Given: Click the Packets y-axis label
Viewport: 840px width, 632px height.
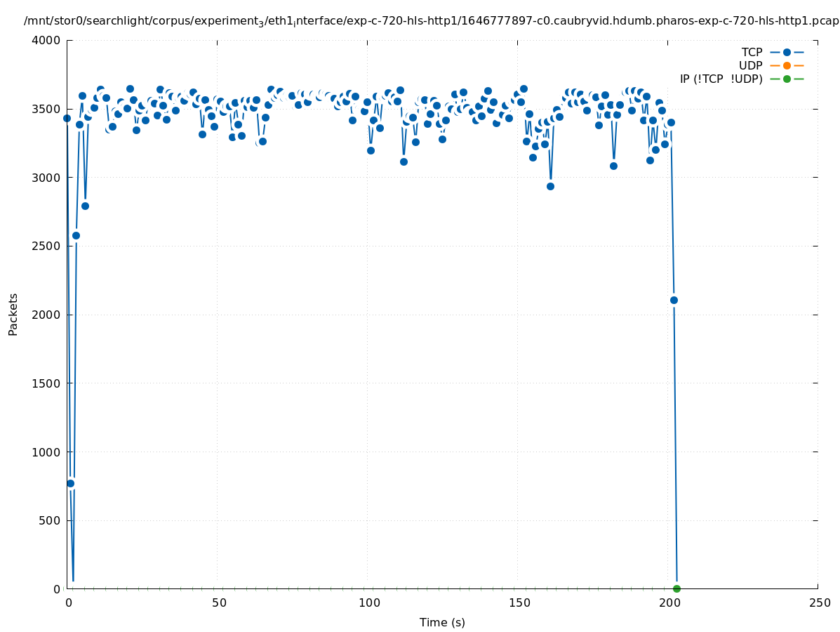Looking at the screenshot, I should (x=13, y=314).
